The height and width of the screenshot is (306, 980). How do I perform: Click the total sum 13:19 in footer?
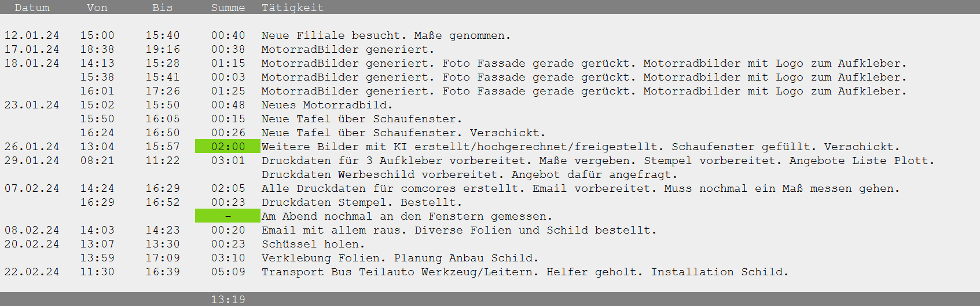click(228, 300)
